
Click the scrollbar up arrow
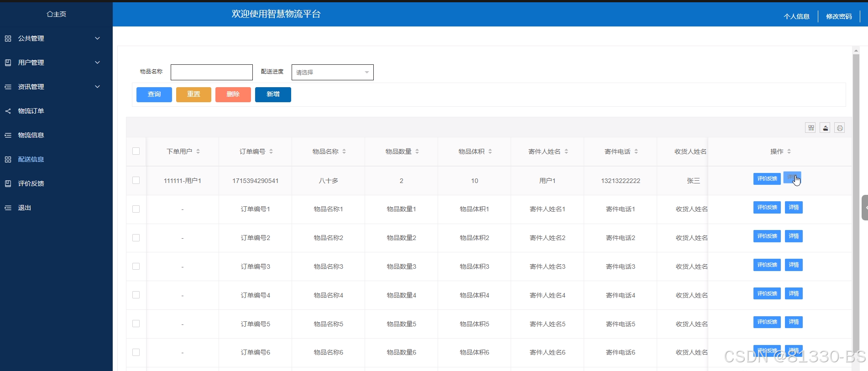pos(856,50)
